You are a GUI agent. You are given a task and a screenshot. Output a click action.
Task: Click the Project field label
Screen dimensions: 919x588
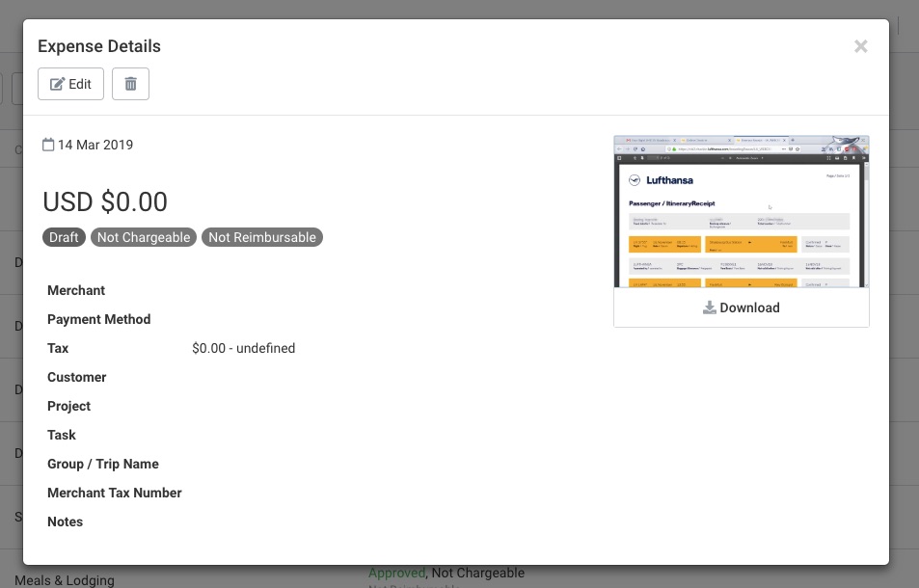69,406
